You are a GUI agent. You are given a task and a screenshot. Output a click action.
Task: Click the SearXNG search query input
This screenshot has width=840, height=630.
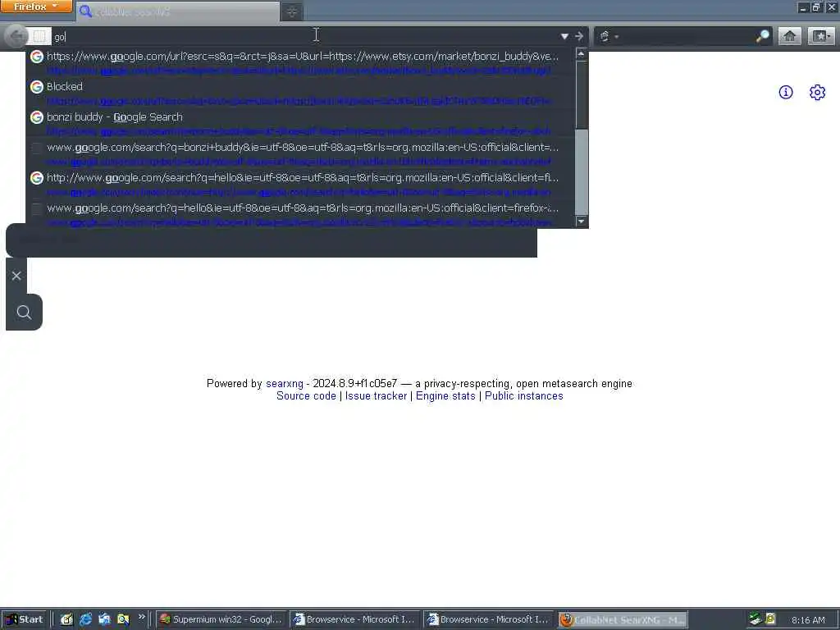[271, 240]
